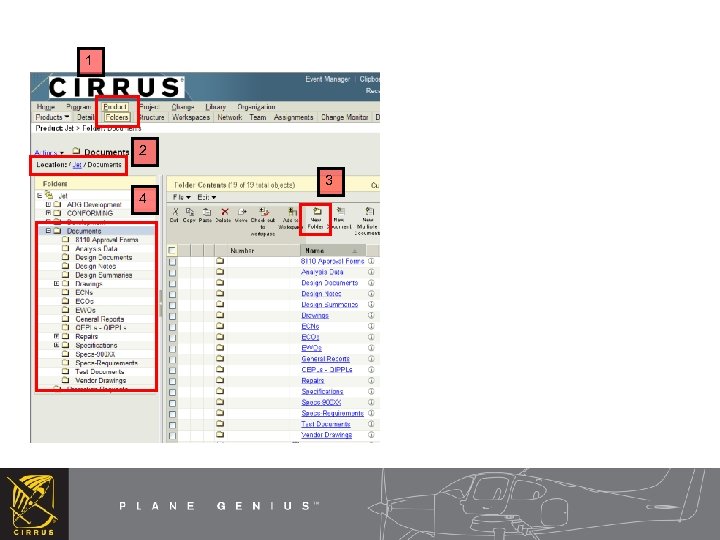Open the Assignments sub-tab
Image resolution: width=720 pixels, height=540 pixels.
coord(293,118)
